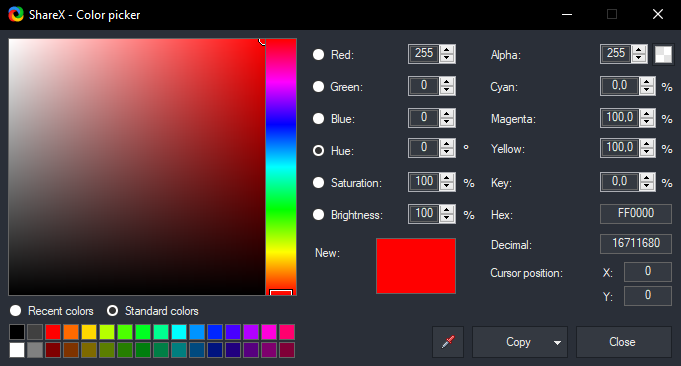Click the Cursor position Y field

pyautogui.click(x=648, y=296)
